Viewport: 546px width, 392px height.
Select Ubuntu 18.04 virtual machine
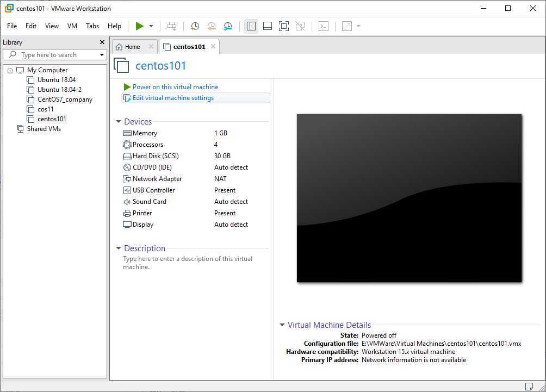(57, 80)
